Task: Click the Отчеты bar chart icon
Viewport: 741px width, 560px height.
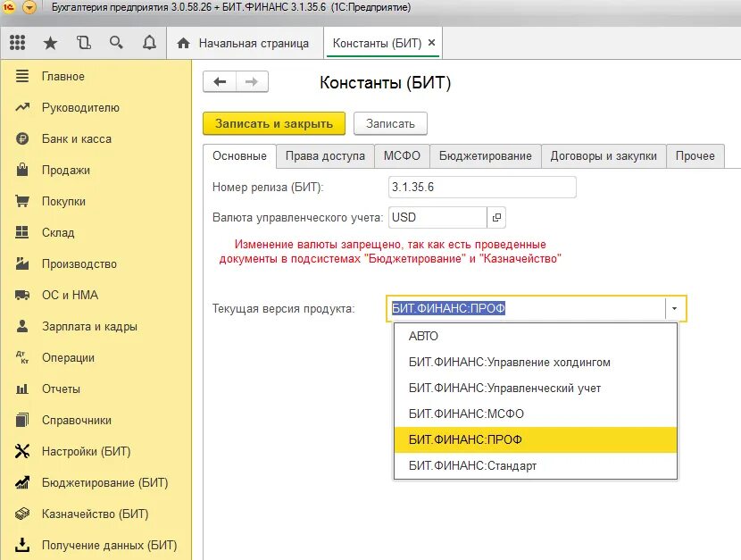Action: pos(22,389)
